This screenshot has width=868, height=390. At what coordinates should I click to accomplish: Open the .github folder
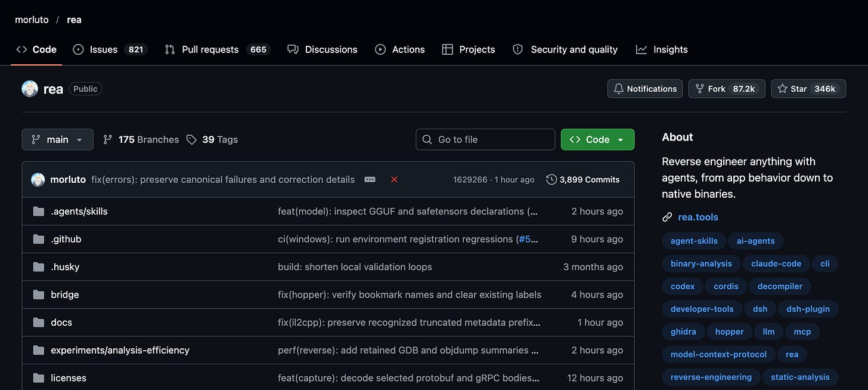66,239
